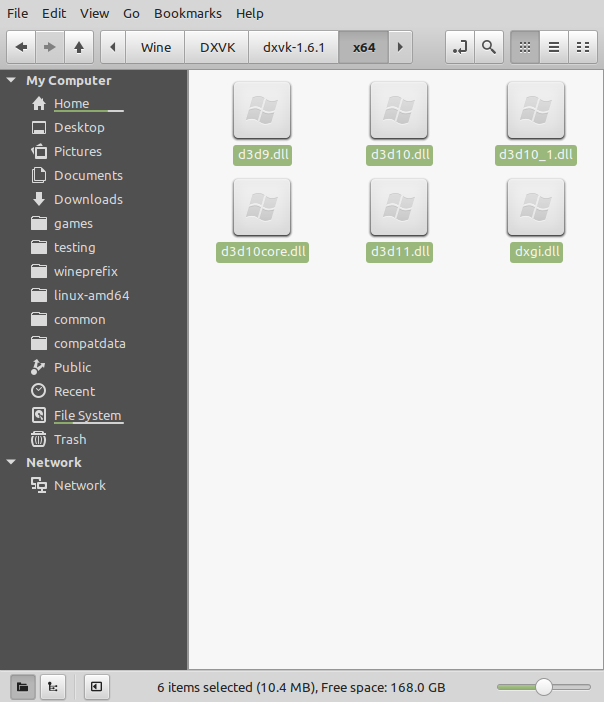Open the Help menu

[249, 13]
